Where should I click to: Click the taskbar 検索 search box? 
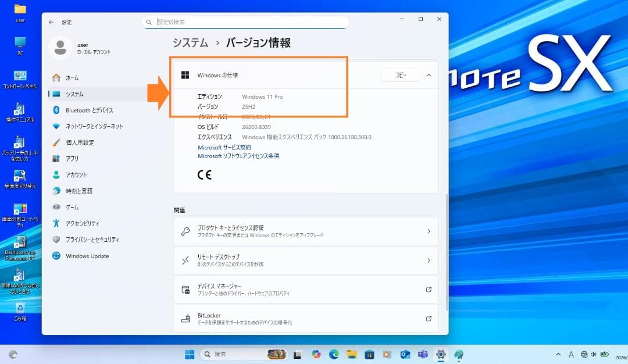[244, 354]
